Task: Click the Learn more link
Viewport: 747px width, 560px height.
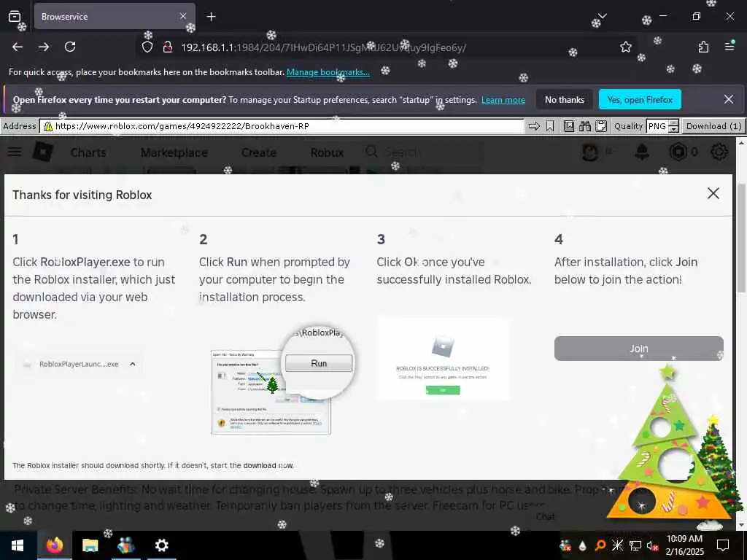Action: click(503, 100)
